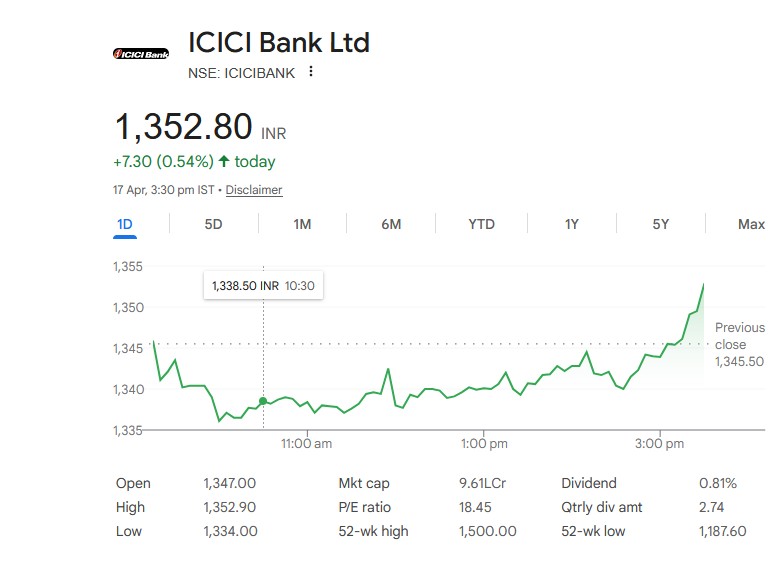Switch to YTD chart view

coord(481,224)
